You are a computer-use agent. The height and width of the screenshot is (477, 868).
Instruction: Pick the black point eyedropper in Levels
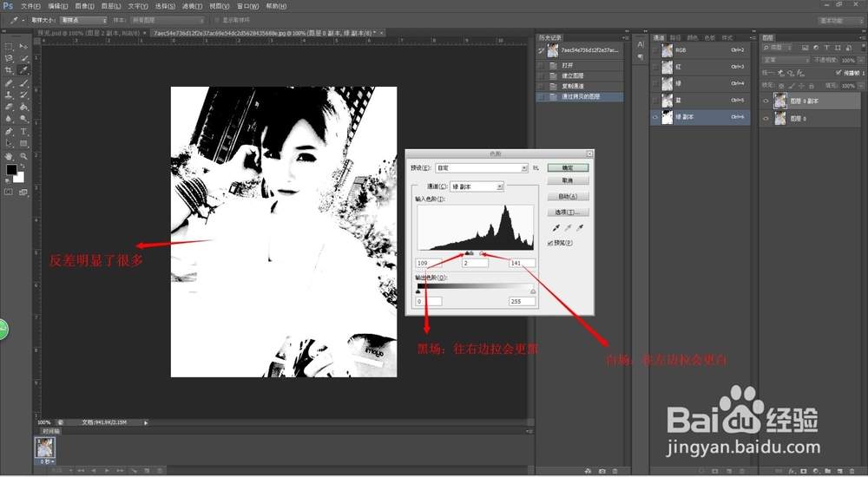(x=556, y=228)
